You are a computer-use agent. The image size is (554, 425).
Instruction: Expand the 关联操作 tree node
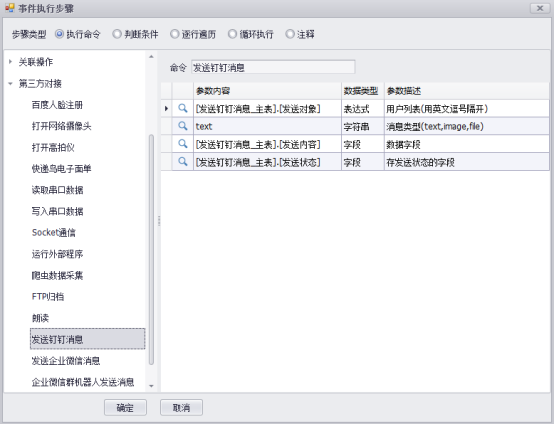click(x=10, y=62)
